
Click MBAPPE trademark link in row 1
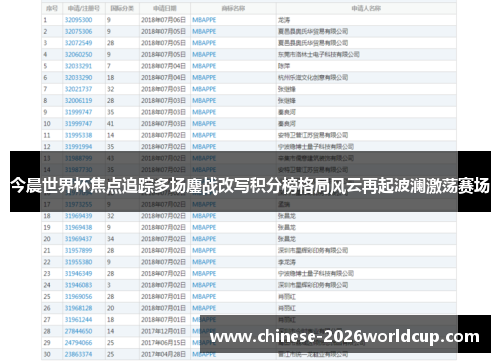(204, 20)
